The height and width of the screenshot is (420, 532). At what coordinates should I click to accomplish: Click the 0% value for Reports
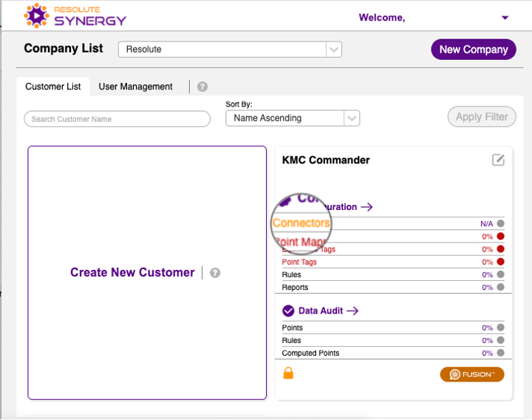click(487, 287)
